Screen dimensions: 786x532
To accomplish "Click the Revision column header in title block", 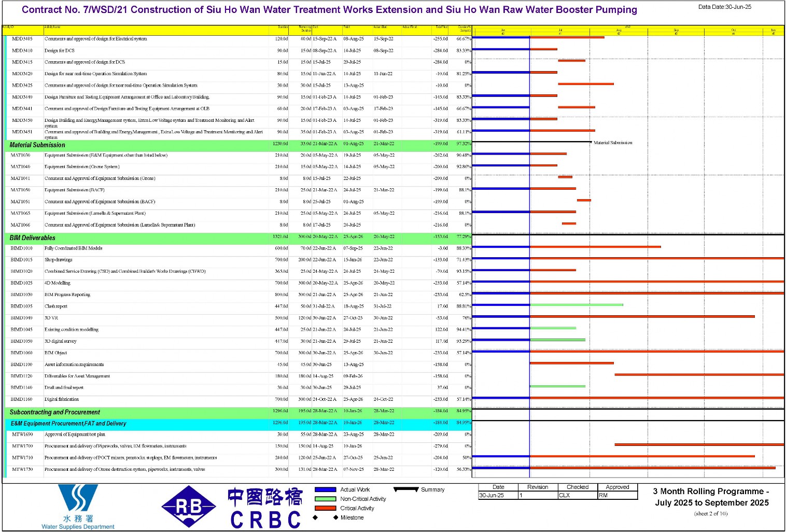I will tap(538, 487).
